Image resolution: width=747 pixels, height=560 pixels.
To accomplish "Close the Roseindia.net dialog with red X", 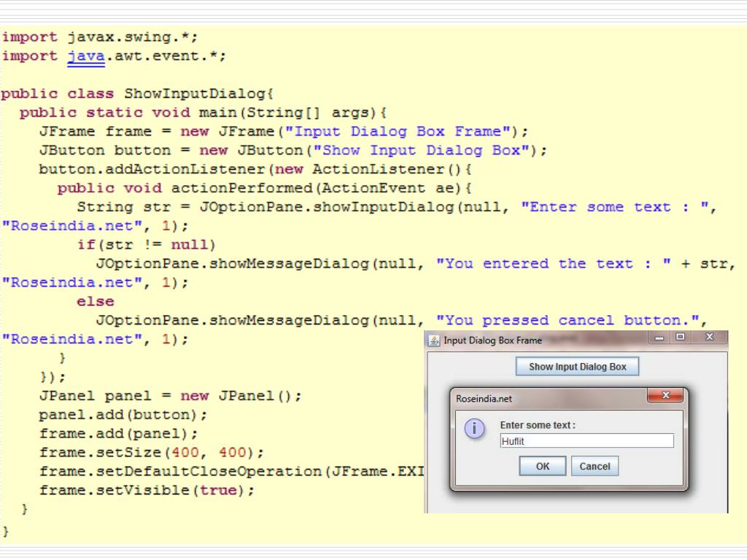I will pyautogui.click(x=665, y=395).
